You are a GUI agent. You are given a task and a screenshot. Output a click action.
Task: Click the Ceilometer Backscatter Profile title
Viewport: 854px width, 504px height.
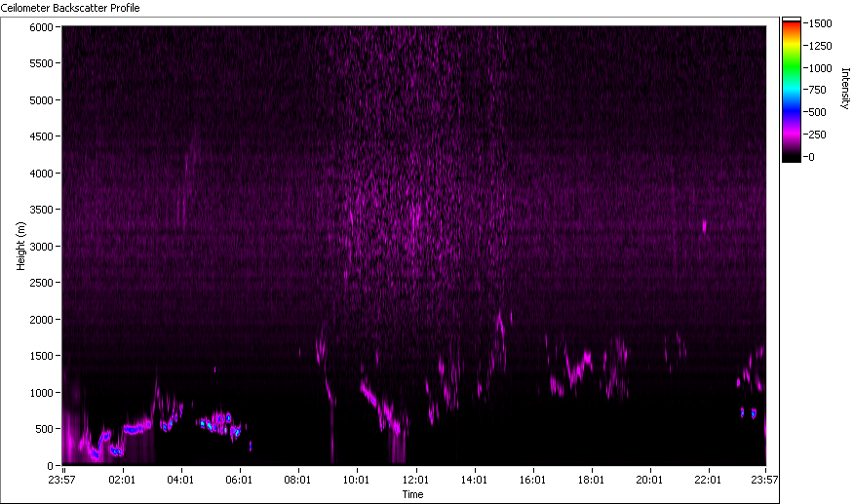pos(70,8)
